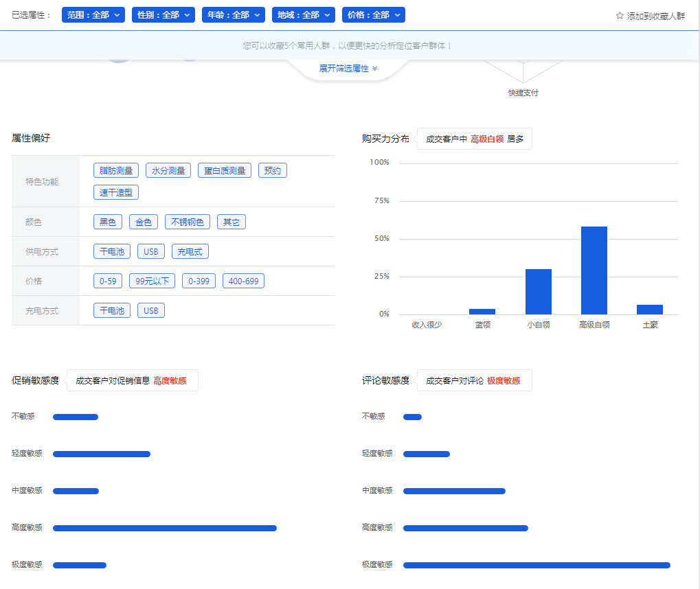Open the 地域:全部 dropdown

[x=303, y=15]
